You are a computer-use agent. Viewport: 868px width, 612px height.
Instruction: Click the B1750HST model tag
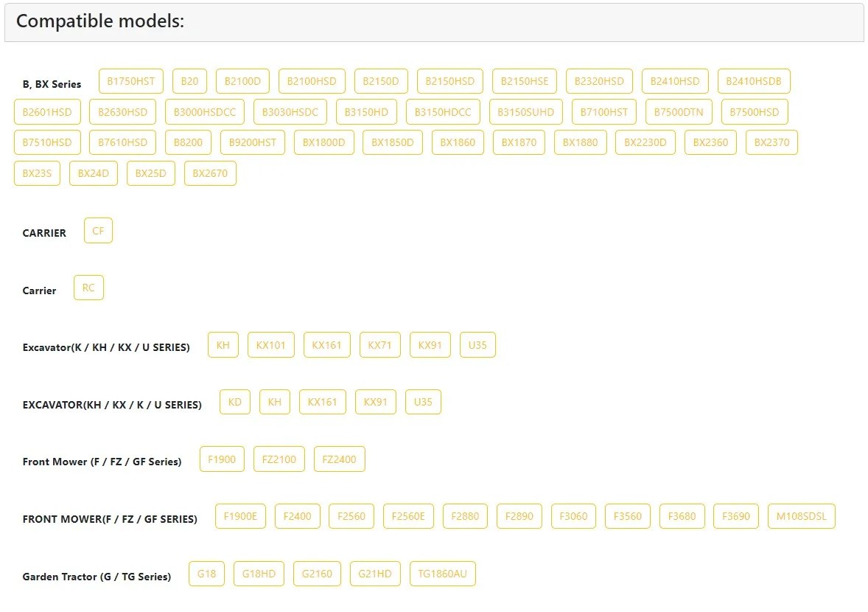[131, 81]
